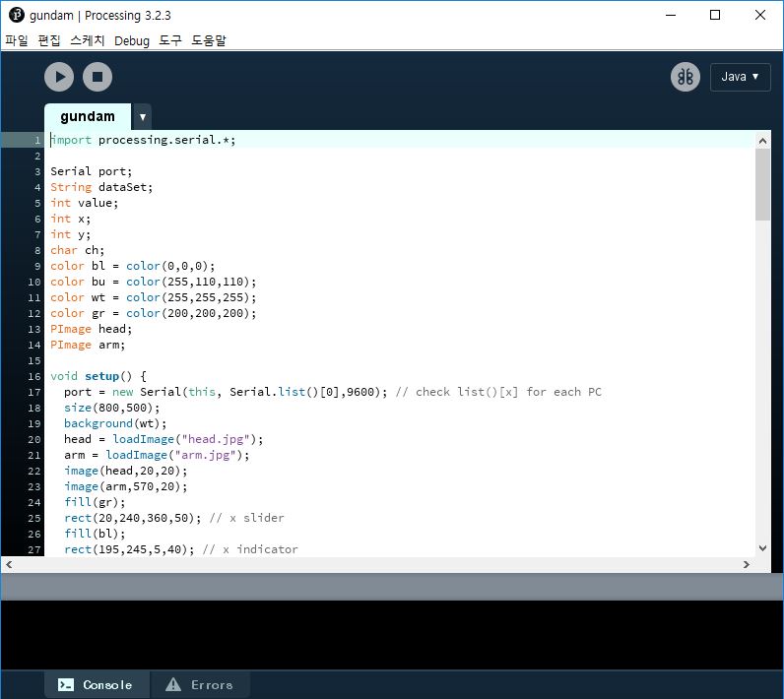784x699 pixels.
Task: Open the 파일 menu
Action: coord(17,40)
